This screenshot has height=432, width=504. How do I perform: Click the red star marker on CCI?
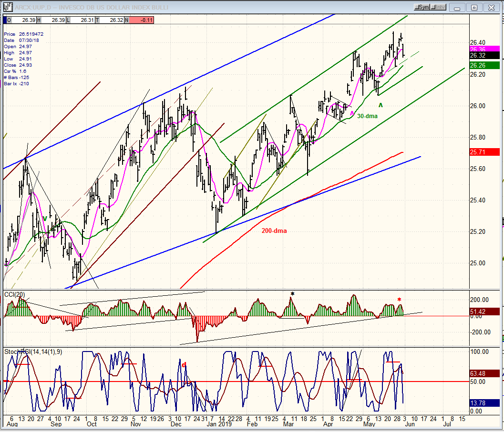point(399,299)
